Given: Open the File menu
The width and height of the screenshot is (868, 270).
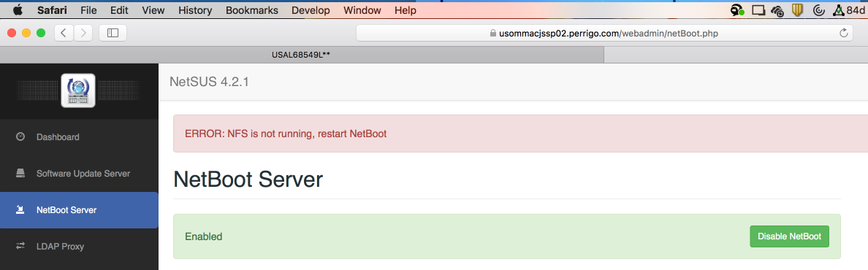Looking at the screenshot, I should [88, 10].
